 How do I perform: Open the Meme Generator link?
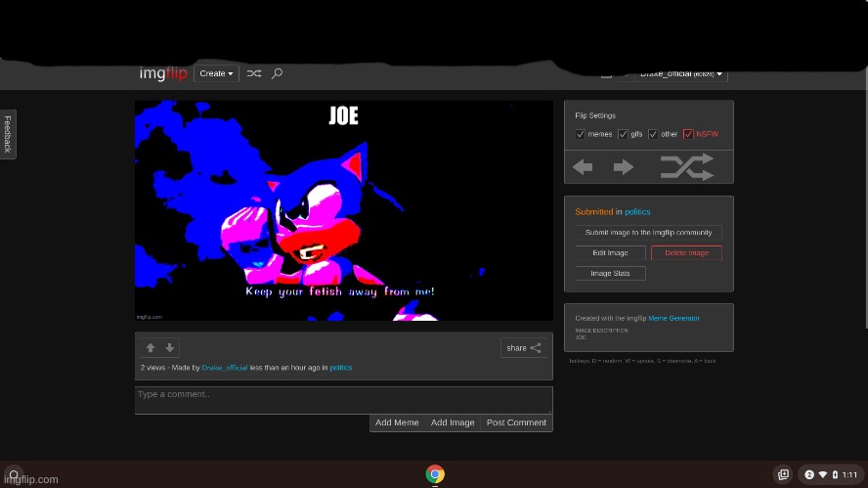tap(673, 318)
